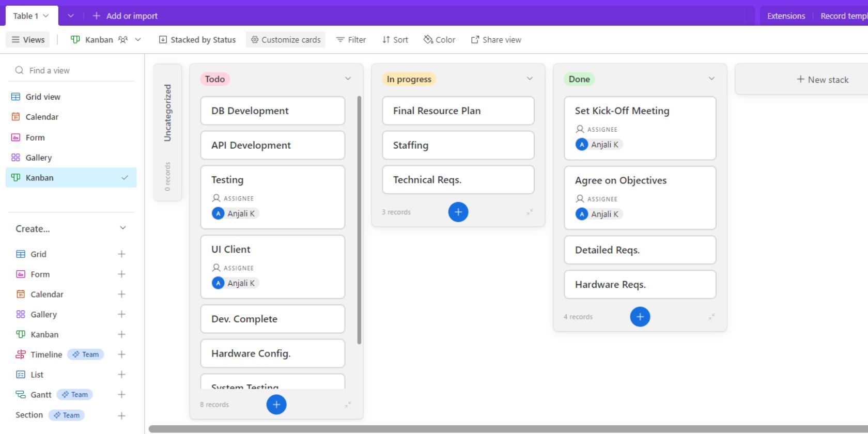This screenshot has width=868, height=434.
Task: Open the In progress stack dropdown menu
Action: (530, 79)
